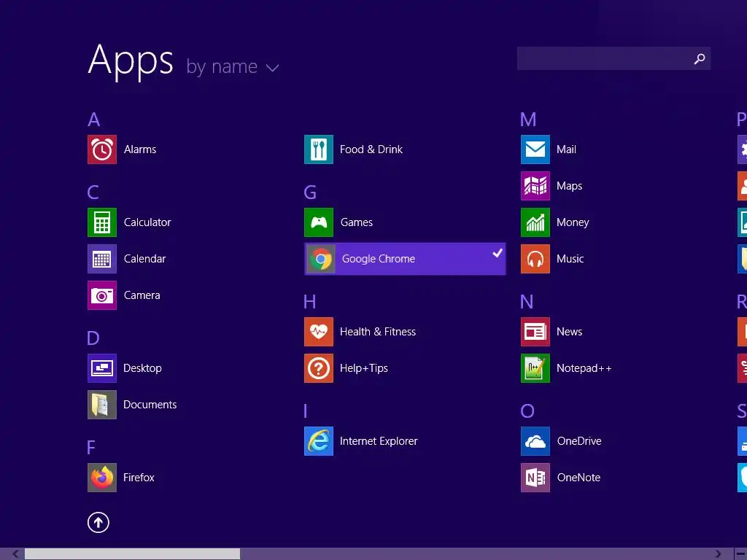The image size is (747, 560).
Task: Select the letter O group header
Action: click(527, 411)
